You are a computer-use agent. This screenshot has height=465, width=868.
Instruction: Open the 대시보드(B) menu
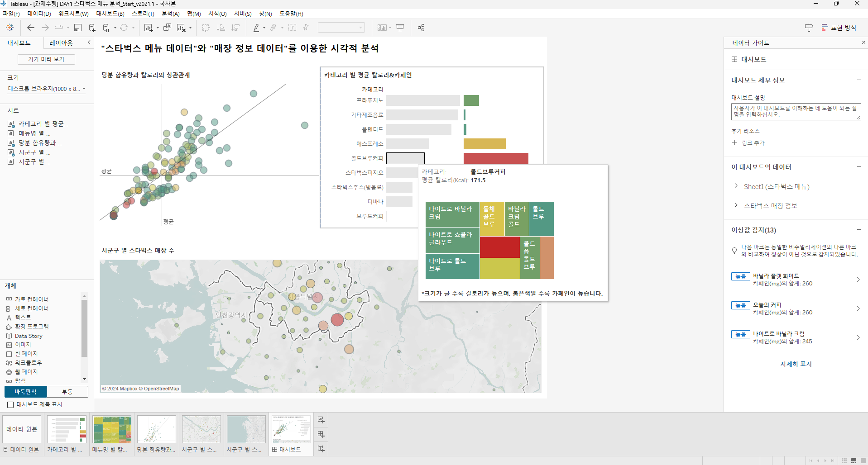point(110,14)
